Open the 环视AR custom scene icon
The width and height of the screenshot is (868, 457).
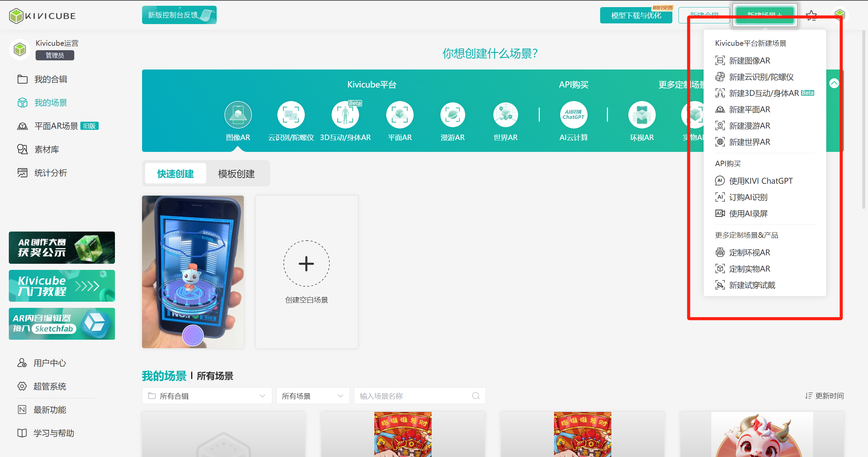pos(642,115)
